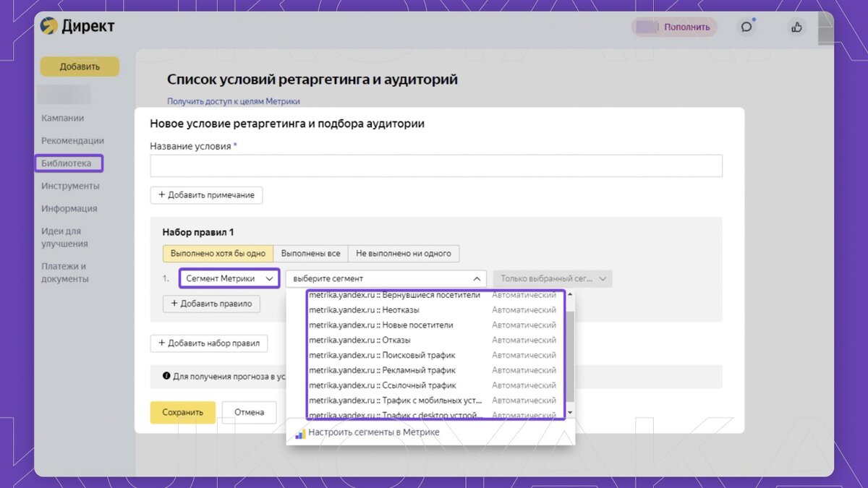Image resolution: width=868 pixels, height=488 pixels.
Task: Select the Не выполнено ни одного option
Action: click(x=403, y=254)
